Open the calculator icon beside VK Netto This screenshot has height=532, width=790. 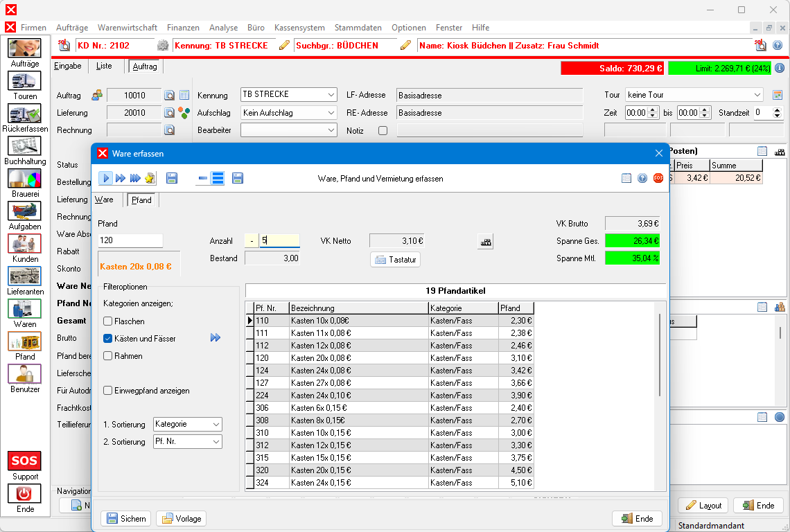(x=485, y=242)
